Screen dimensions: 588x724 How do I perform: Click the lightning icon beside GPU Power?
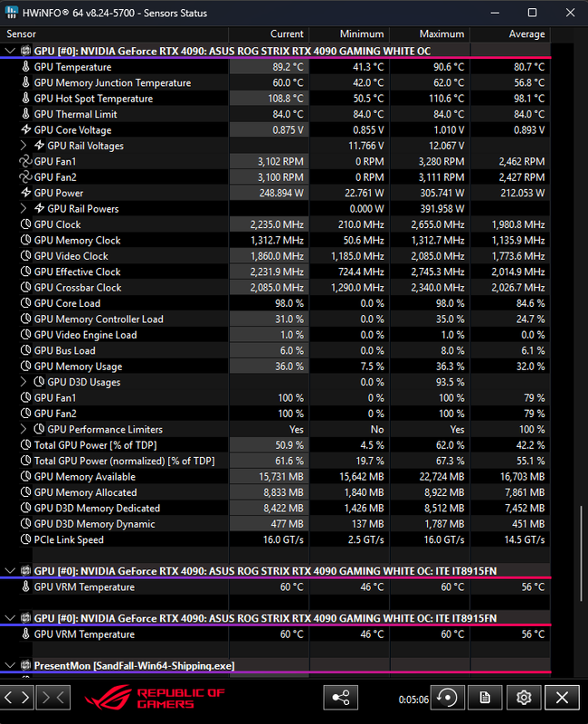26,193
